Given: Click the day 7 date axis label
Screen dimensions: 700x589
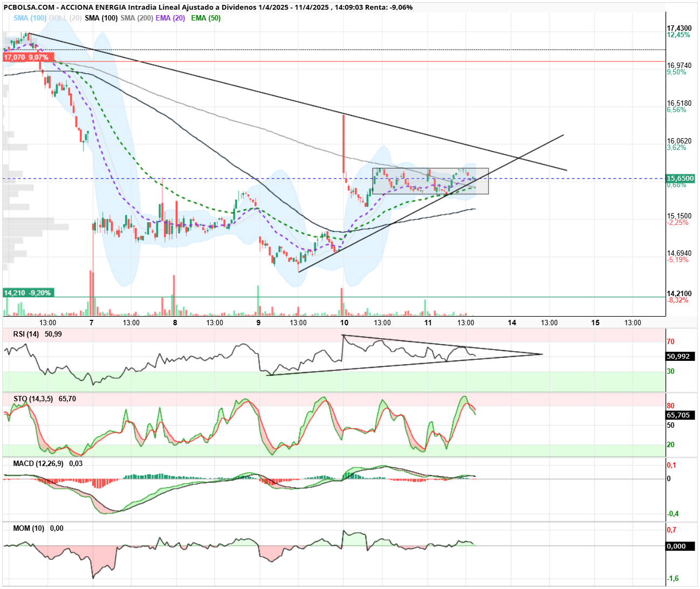Looking at the screenshot, I should [x=91, y=323].
